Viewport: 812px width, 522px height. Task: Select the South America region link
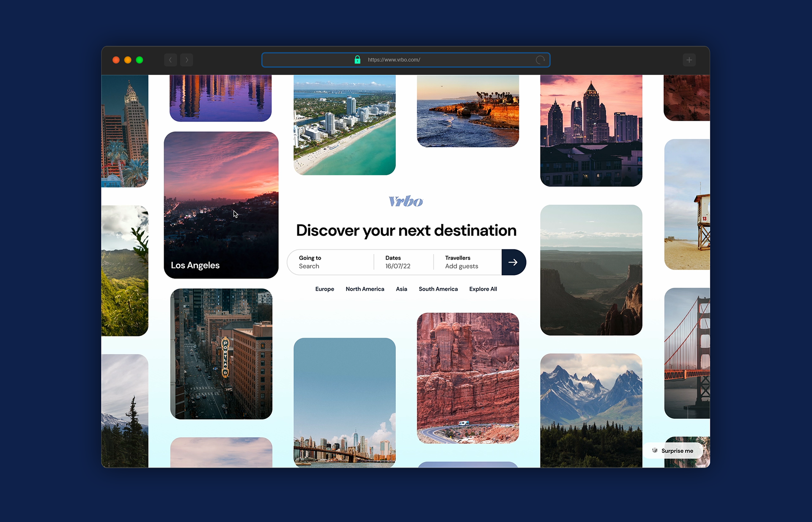click(x=438, y=289)
